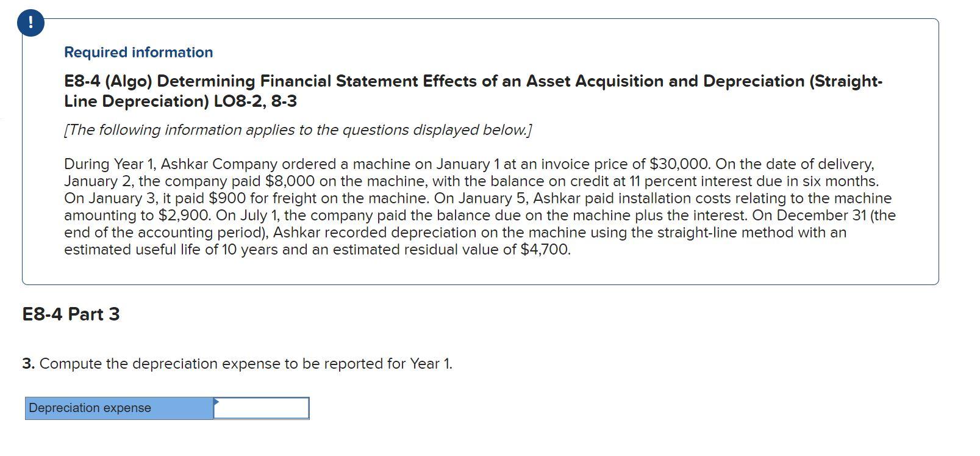Click the $30,000 invoice price figure
980x456 pixels.
679,164
